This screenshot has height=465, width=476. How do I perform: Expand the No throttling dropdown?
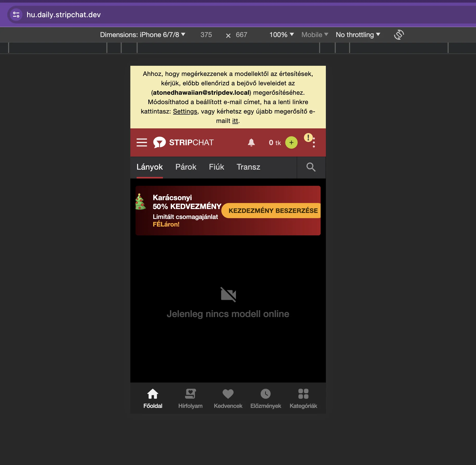tap(358, 35)
